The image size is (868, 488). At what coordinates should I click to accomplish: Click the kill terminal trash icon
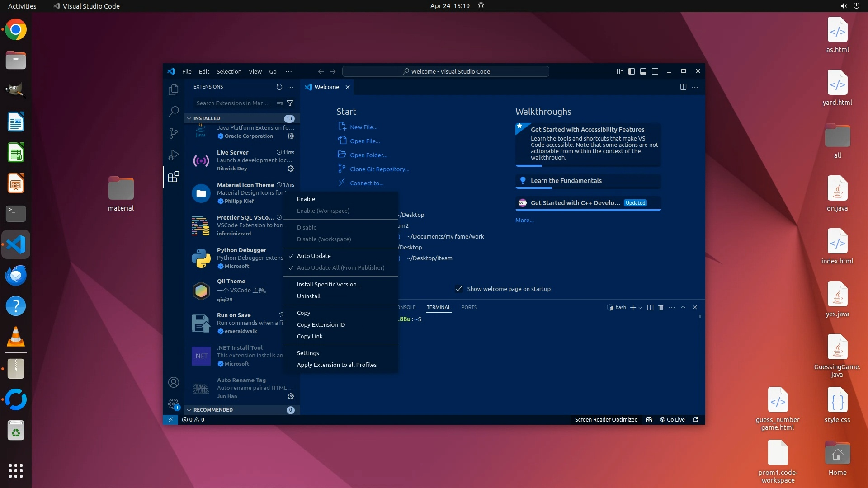[x=660, y=307]
